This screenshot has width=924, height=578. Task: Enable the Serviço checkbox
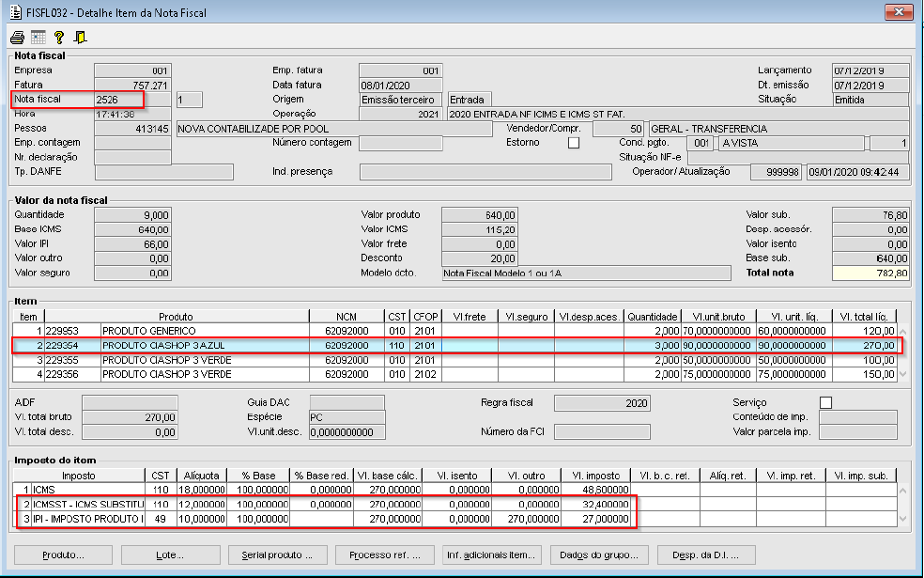click(x=825, y=402)
